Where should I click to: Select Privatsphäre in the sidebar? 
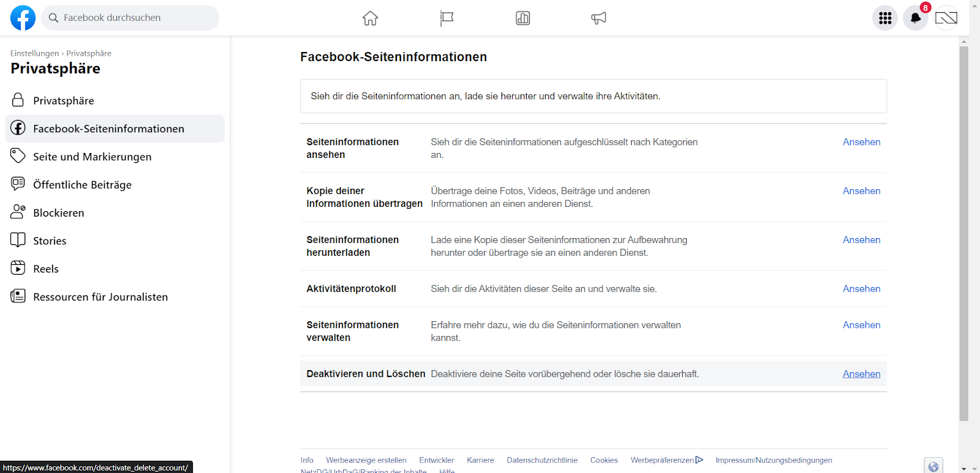click(x=115, y=100)
